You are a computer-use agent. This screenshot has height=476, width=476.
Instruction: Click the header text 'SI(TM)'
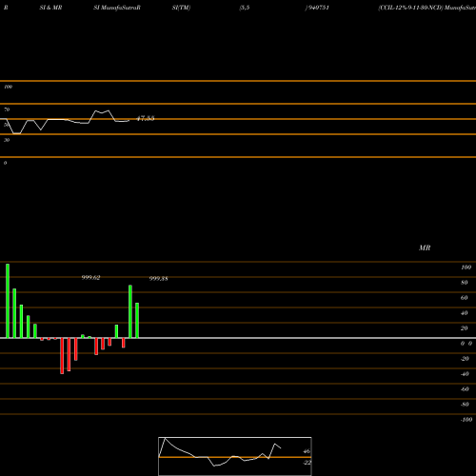coord(181,8)
